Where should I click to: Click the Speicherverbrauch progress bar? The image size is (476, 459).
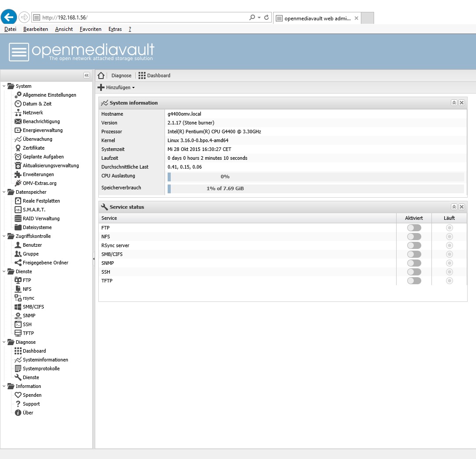point(316,188)
